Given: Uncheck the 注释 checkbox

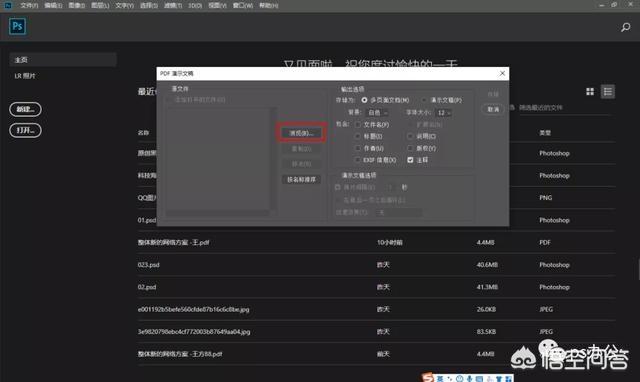Looking at the screenshot, I should [410, 160].
